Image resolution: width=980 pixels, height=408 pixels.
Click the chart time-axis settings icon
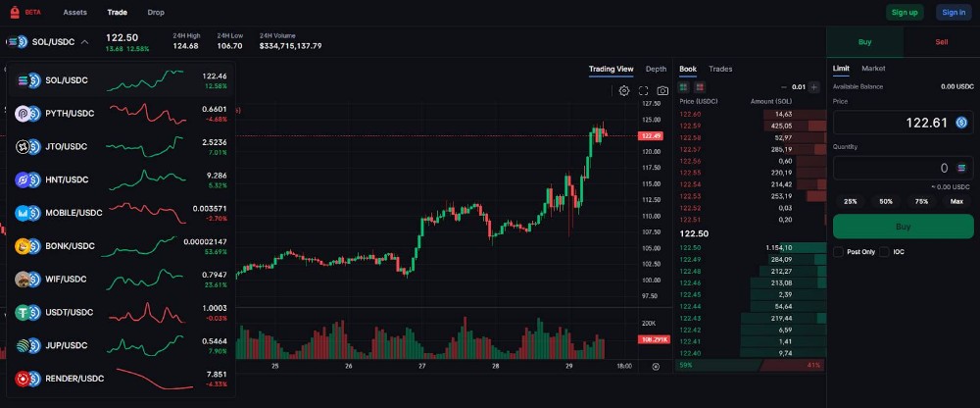(x=656, y=366)
